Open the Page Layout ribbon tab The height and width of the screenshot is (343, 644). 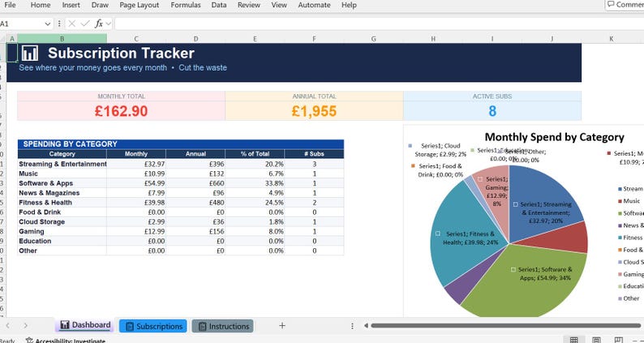[x=140, y=5]
